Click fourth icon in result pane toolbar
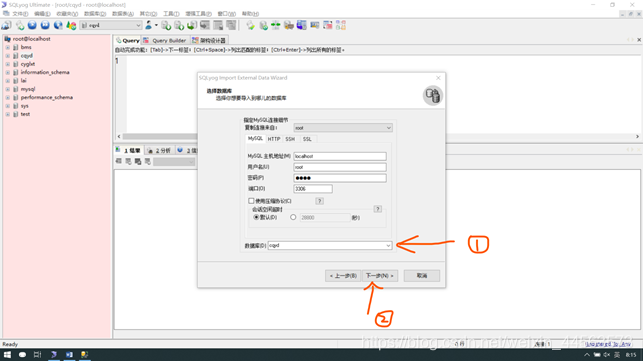 tap(148, 161)
